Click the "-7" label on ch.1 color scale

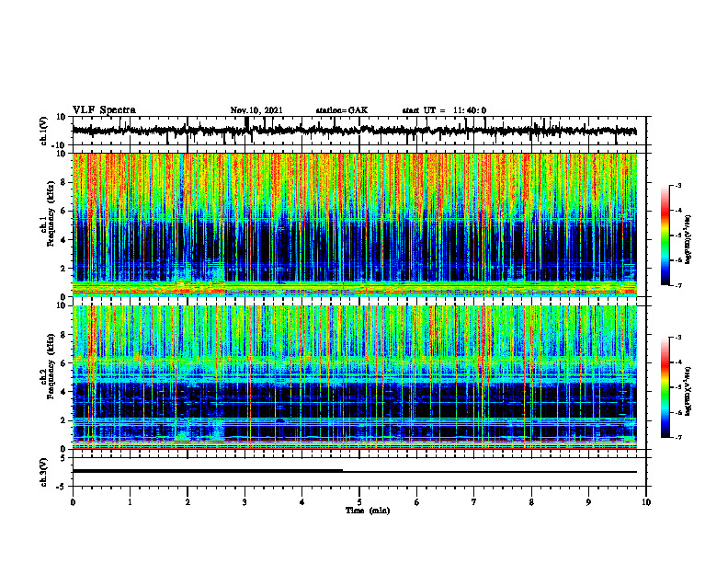[x=677, y=285]
